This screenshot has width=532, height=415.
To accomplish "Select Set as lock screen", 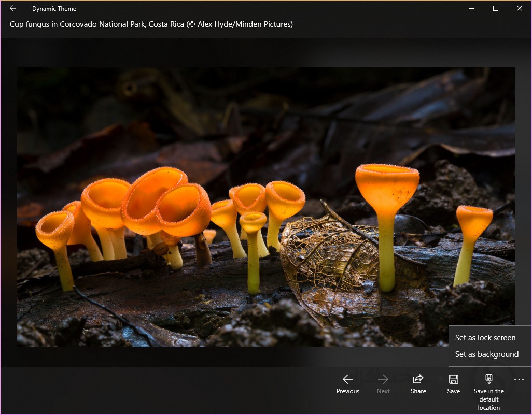I will (x=485, y=338).
